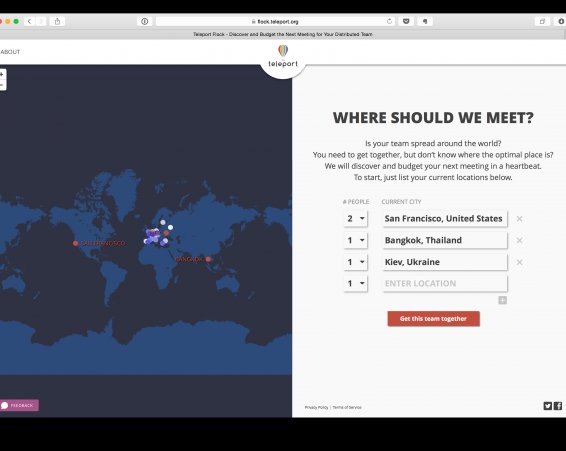Expand the people count dropdown for San Francisco
Viewport: 566px width, 451px height.
point(356,218)
